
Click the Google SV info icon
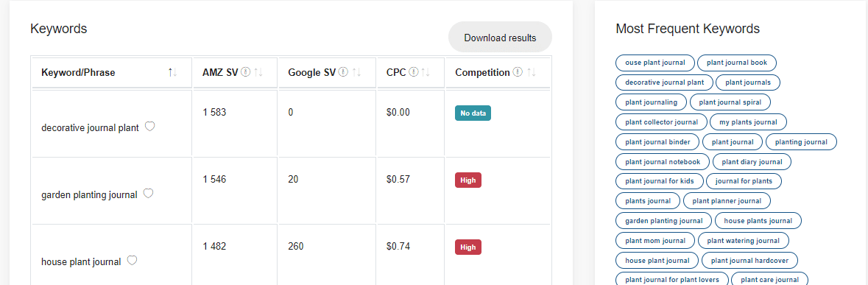343,72
